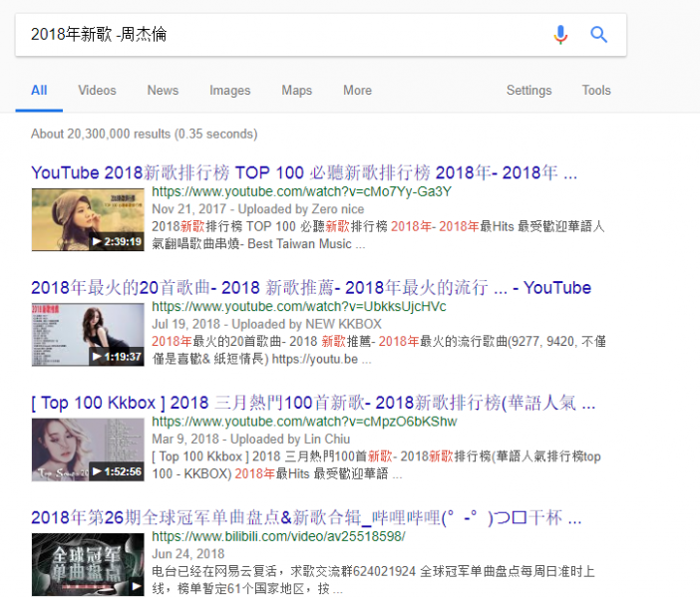Click the 1:19:37 video thumbnail
The image size is (700, 598).
[x=88, y=335]
